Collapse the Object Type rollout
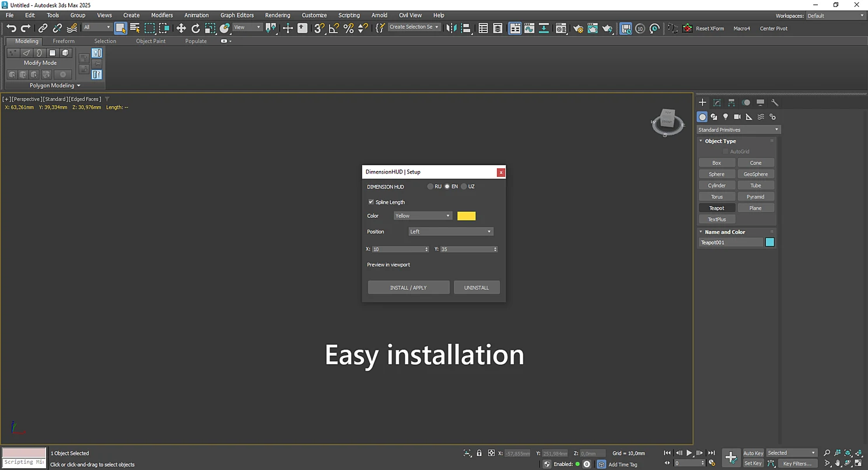868x470 pixels. (x=720, y=141)
